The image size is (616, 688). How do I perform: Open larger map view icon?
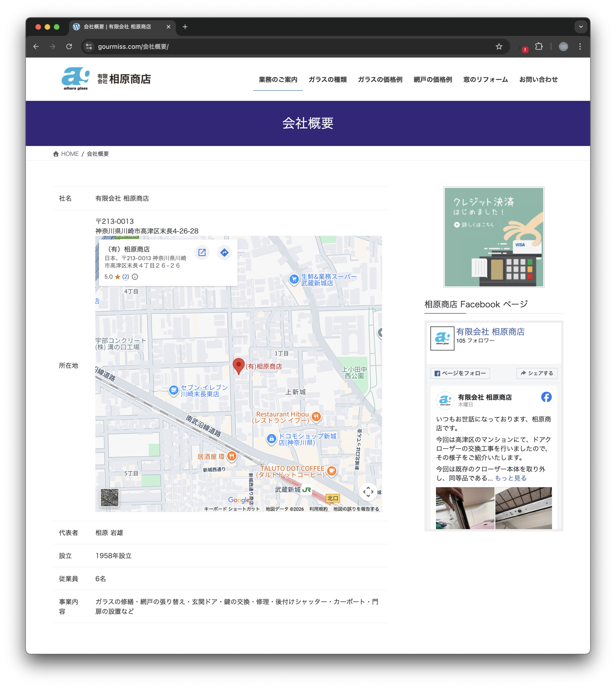pyautogui.click(x=202, y=253)
